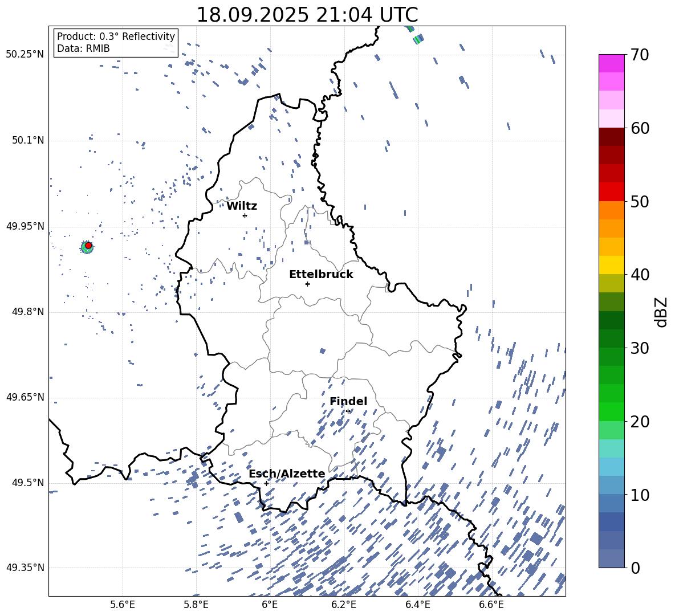
Task: Click the colorbar label 0
Action: click(x=635, y=568)
